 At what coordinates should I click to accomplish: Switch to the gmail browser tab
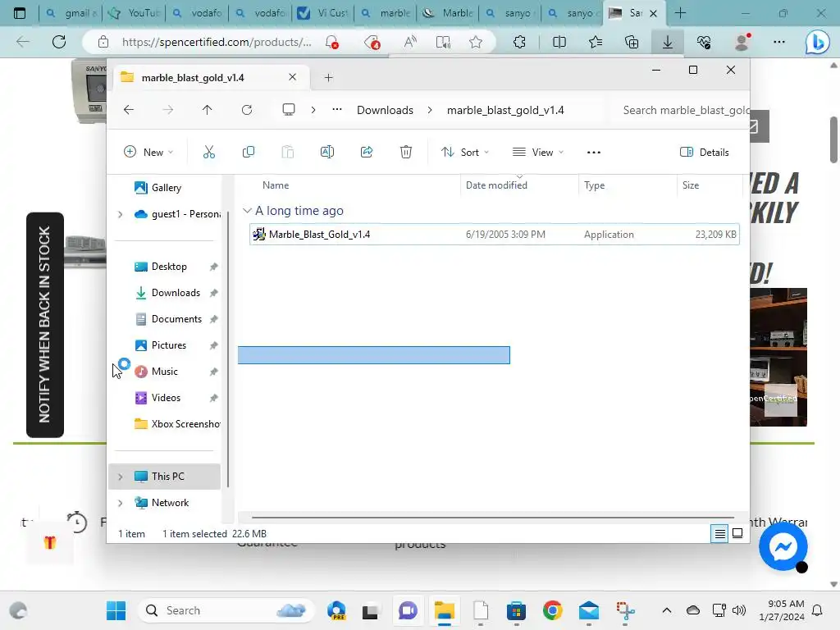click(x=71, y=13)
